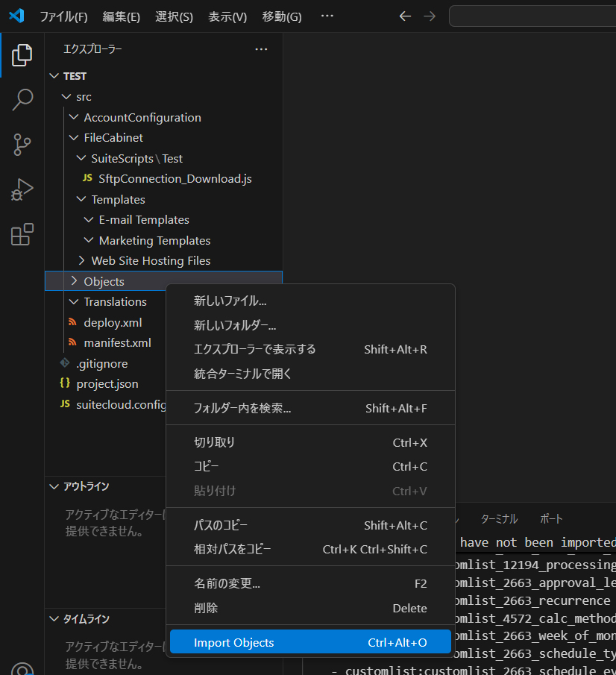Choose 削除 from context menu
The image size is (616, 675).
click(310, 608)
